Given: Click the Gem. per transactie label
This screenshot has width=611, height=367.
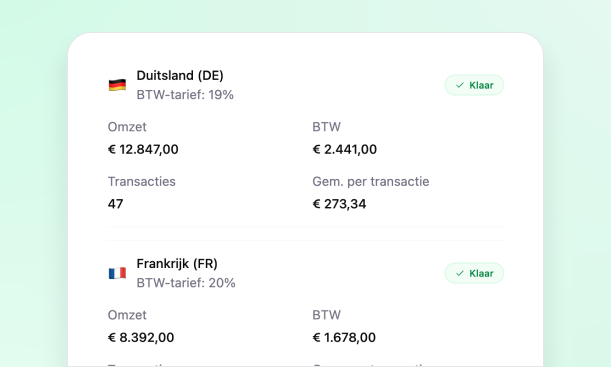Looking at the screenshot, I should click(371, 182).
